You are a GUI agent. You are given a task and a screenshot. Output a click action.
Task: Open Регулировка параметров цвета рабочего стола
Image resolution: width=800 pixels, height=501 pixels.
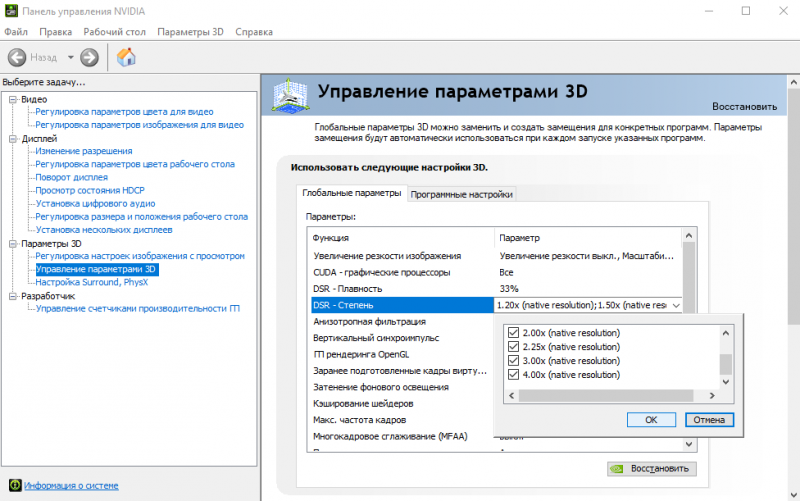pos(135,164)
